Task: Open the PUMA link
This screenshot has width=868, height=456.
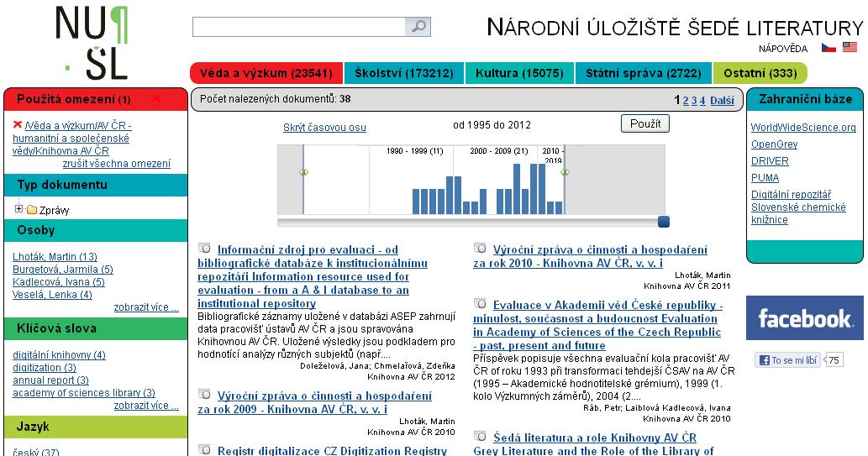Action: (x=765, y=178)
